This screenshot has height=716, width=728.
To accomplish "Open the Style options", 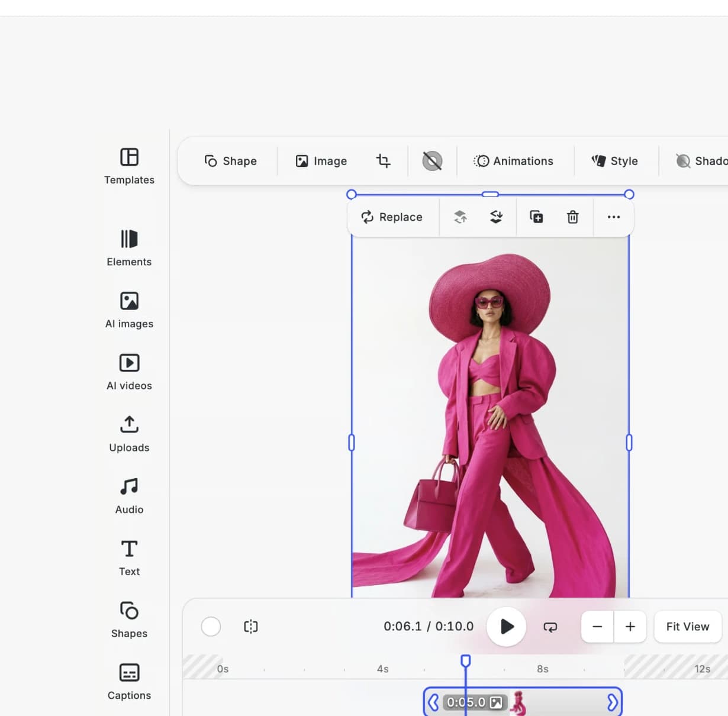I will tap(614, 161).
